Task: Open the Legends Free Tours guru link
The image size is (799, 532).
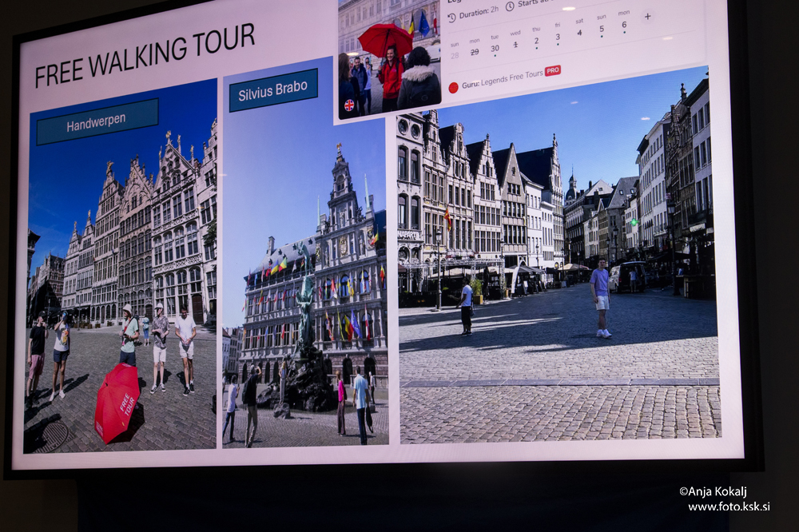Action: point(511,78)
